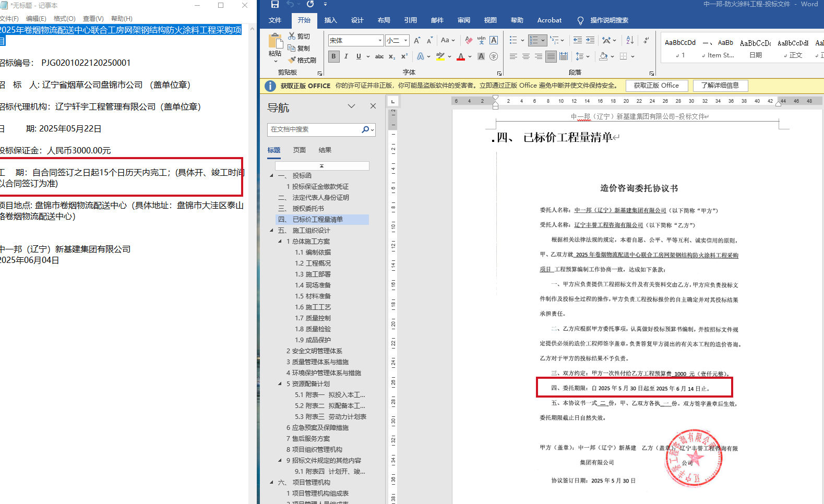Apply character border with the boxed A icon

pyautogui.click(x=494, y=40)
